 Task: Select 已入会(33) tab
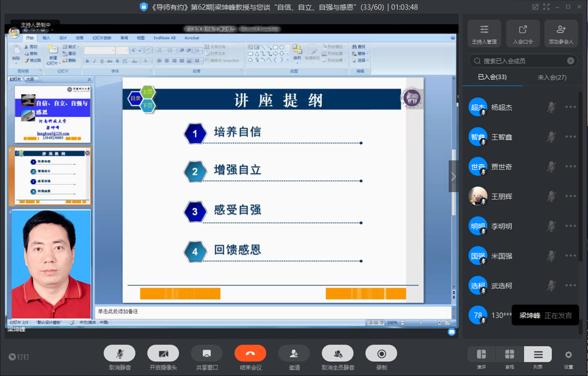click(x=492, y=77)
